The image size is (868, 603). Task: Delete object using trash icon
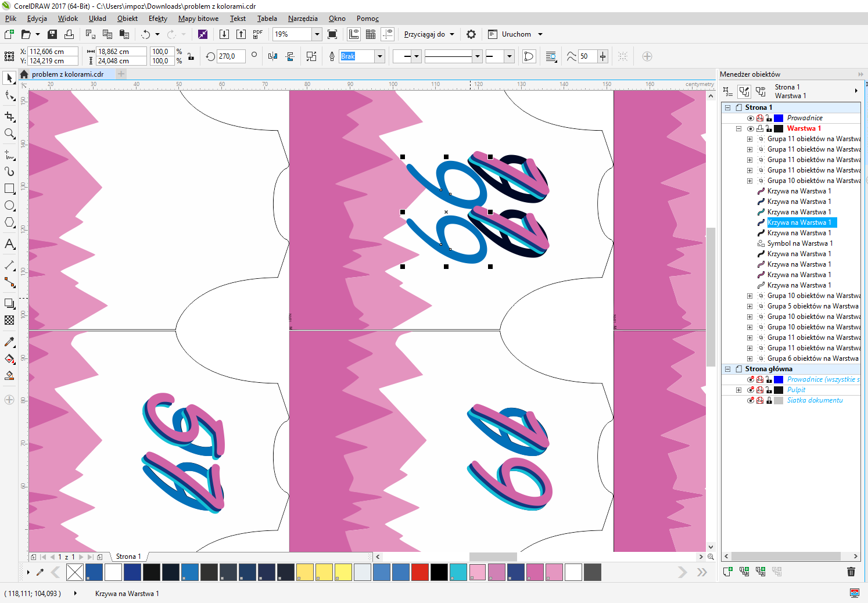pyautogui.click(x=851, y=572)
